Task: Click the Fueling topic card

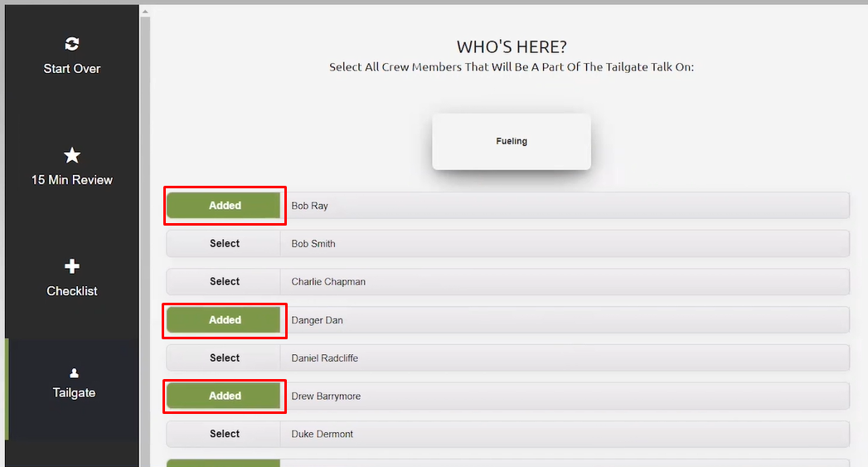Action: pyautogui.click(x=512, y=141)
